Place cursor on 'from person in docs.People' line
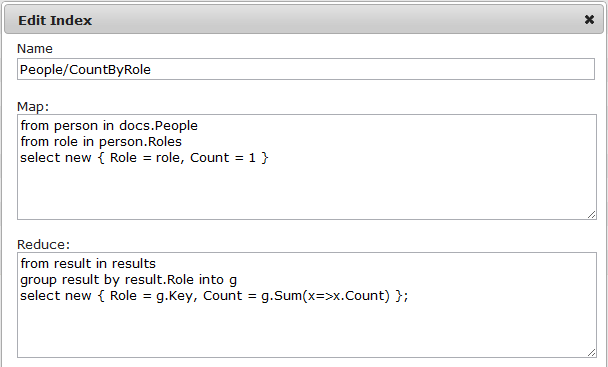 109,126
